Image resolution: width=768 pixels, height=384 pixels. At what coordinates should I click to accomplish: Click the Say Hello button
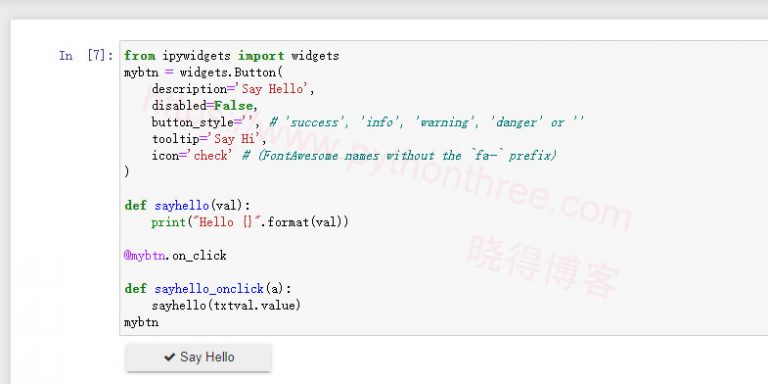[x=198, y=357]
